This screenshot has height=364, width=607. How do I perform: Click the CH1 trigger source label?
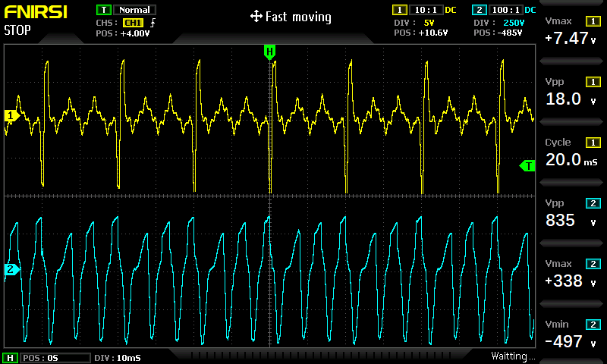[x=132, y=23]
